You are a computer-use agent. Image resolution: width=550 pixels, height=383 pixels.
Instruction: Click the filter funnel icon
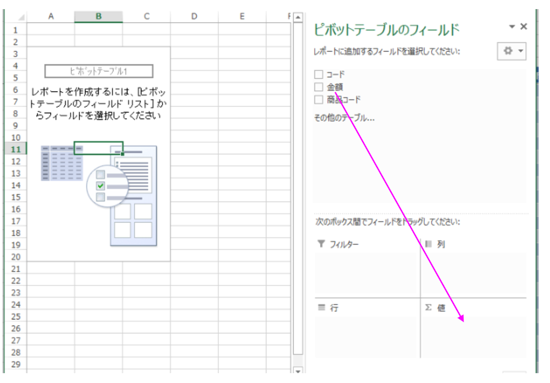click(x=321, y=243)
